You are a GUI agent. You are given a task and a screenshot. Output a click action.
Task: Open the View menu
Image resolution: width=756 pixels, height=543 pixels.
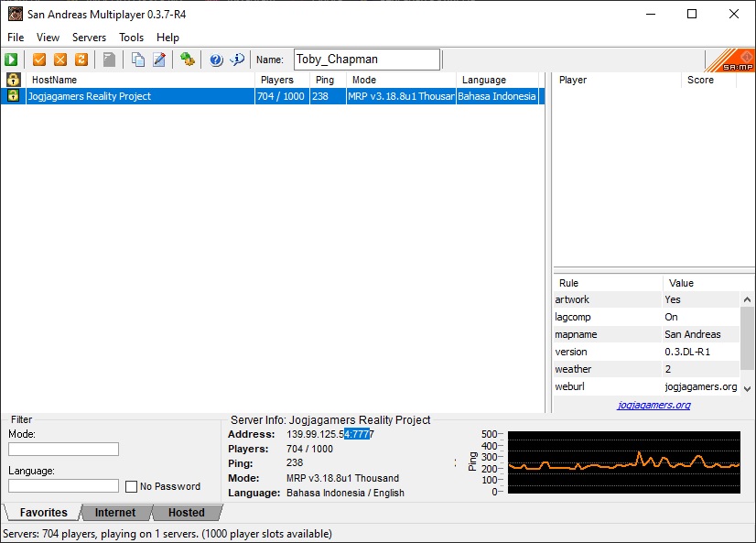pyautogui.click(x=48, y=38)
